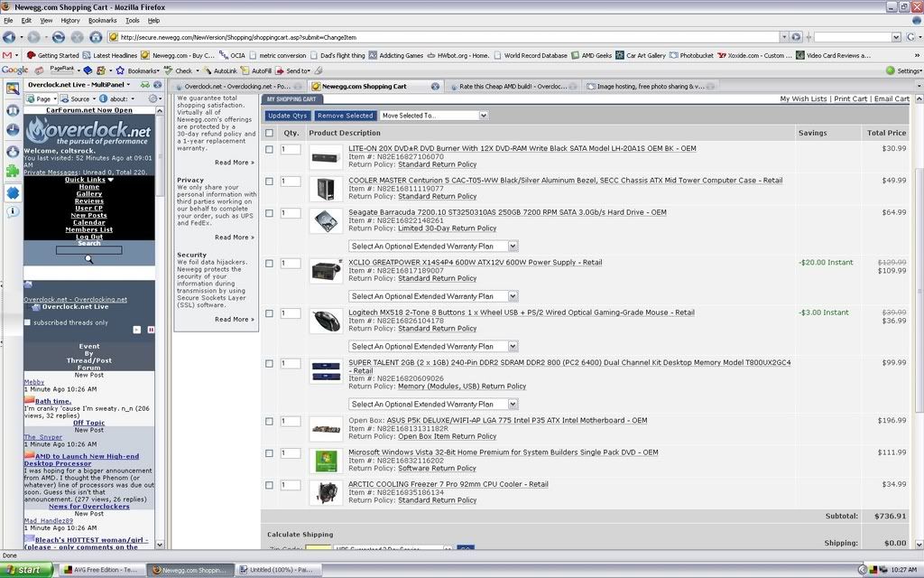Open the Cooler Master Centurion case thumbnail
The height and width of the screenshot is (578, 924).
point(326,189)
